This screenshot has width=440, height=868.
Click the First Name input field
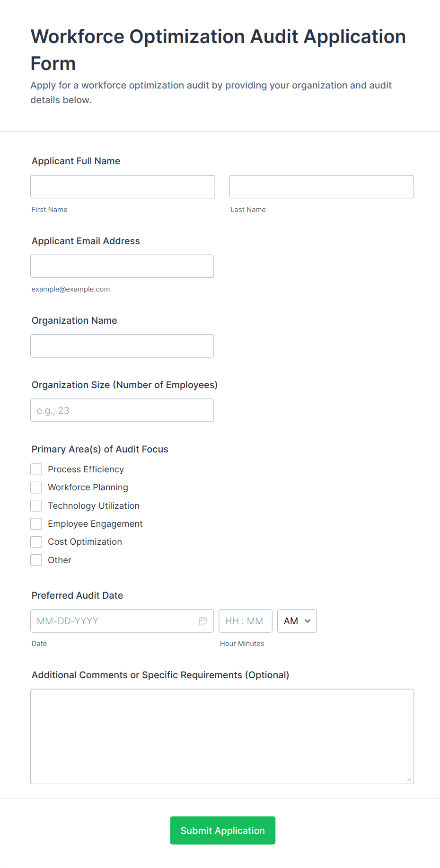tap(122, 186)
